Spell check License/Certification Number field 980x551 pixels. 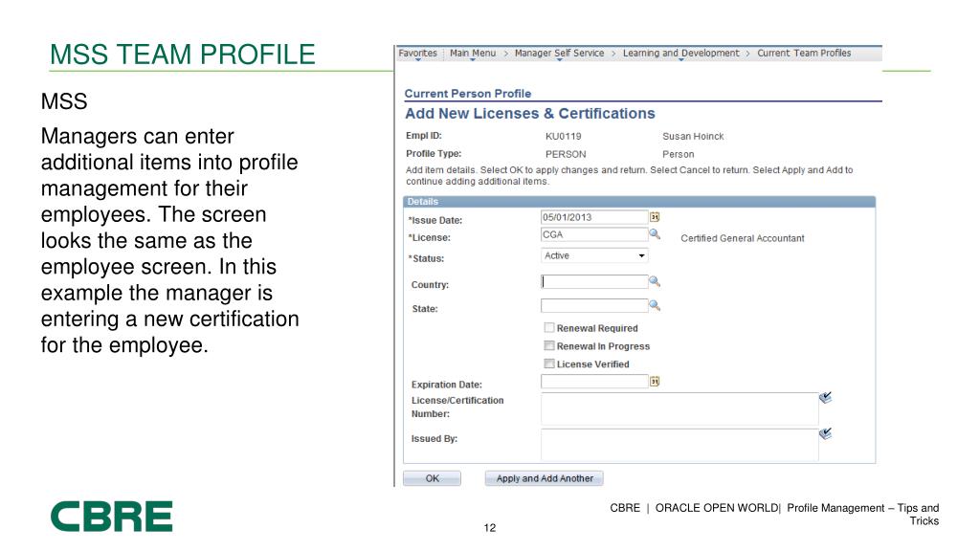coord(826,397)
